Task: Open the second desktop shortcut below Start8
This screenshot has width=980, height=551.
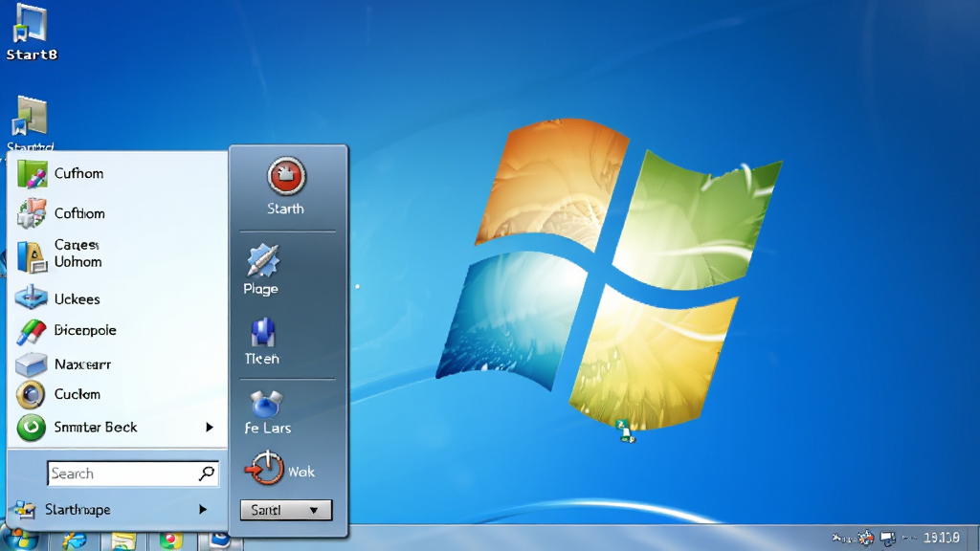Action: point(30,123)
